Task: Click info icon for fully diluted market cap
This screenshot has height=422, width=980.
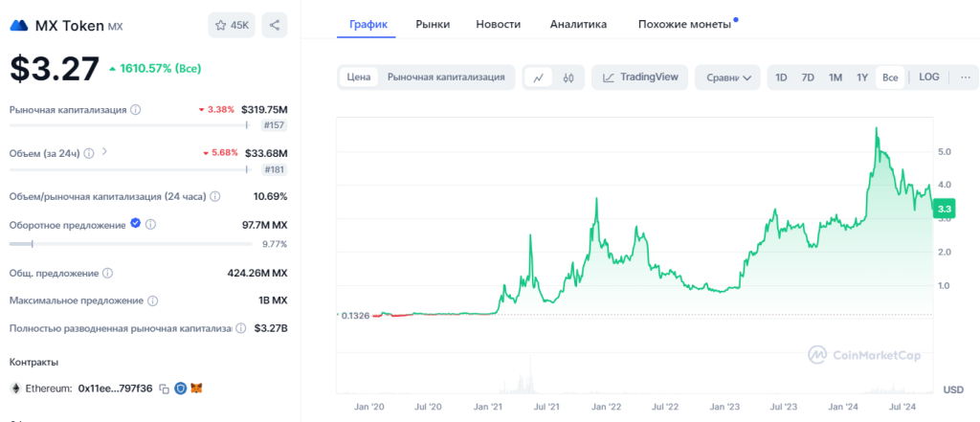Action: pos(241,328)
